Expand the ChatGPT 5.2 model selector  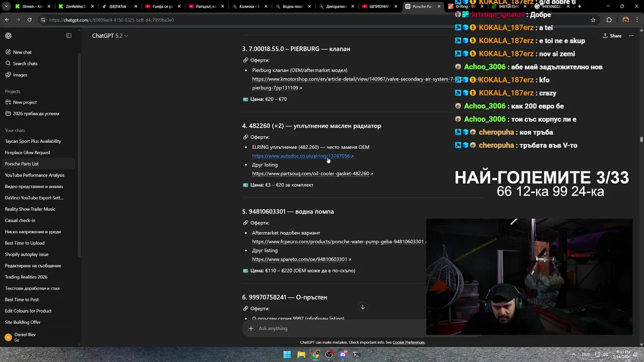click(110, 36)
